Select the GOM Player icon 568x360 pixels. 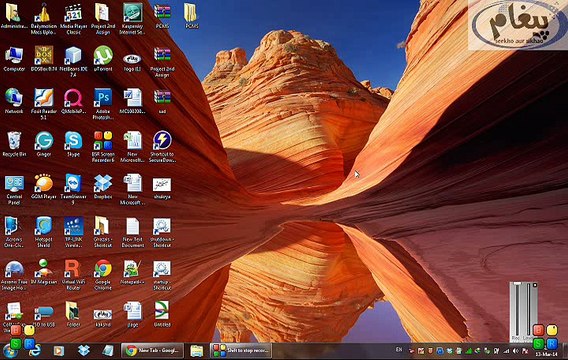coord(44,186)
